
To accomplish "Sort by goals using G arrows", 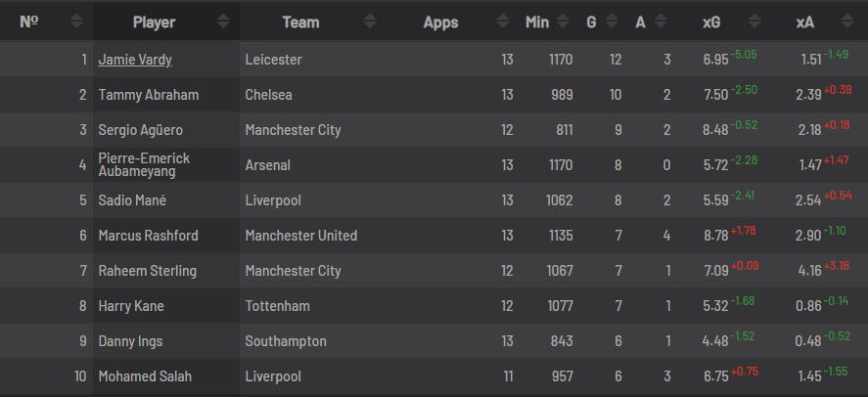I will [612, 22].
